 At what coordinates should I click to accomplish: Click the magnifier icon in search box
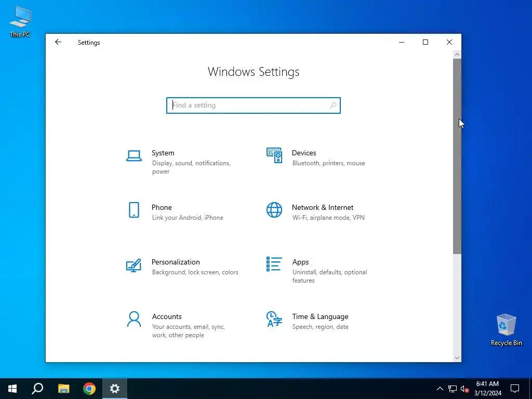point(333,105)
